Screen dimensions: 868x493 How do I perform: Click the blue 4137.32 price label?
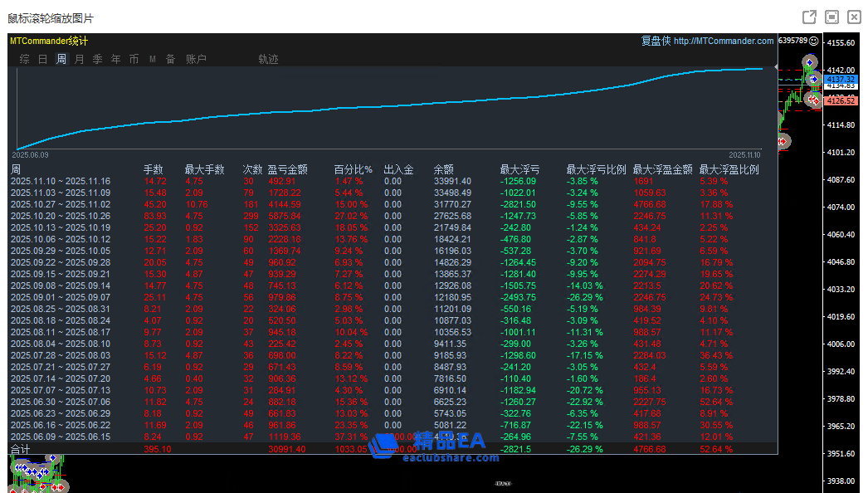tap(841, 80)
